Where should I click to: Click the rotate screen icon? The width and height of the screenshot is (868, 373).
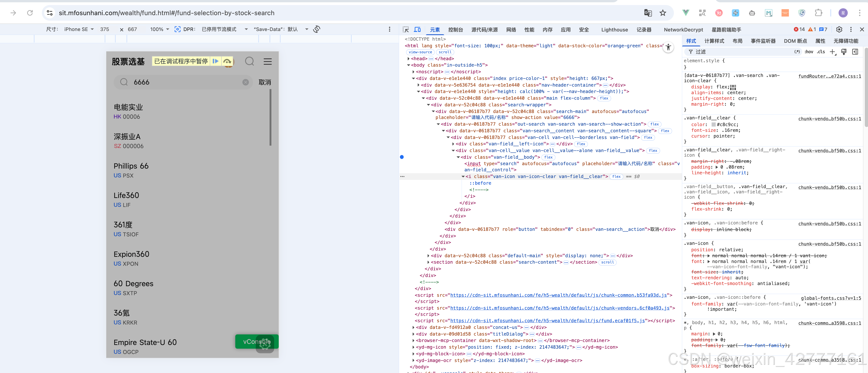click(316, 29)
